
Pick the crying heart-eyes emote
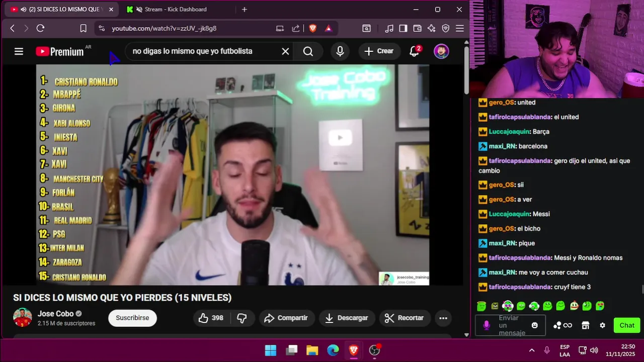(x=600, y=306)
